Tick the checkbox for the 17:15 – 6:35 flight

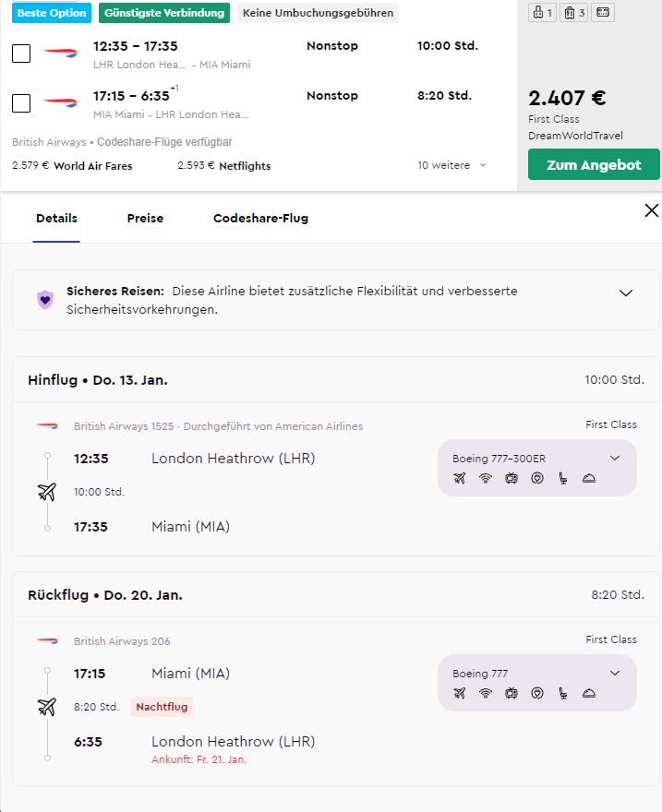pyautogui.click(x=21, y=103)
